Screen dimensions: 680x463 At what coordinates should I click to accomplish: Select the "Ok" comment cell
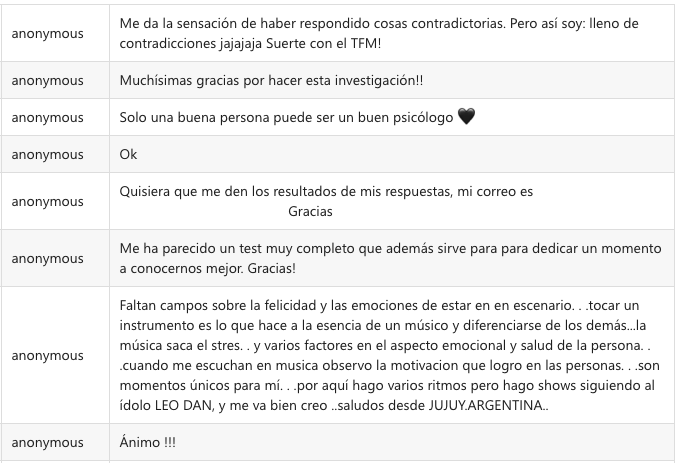pyautogui.click(x=128, y=155)
